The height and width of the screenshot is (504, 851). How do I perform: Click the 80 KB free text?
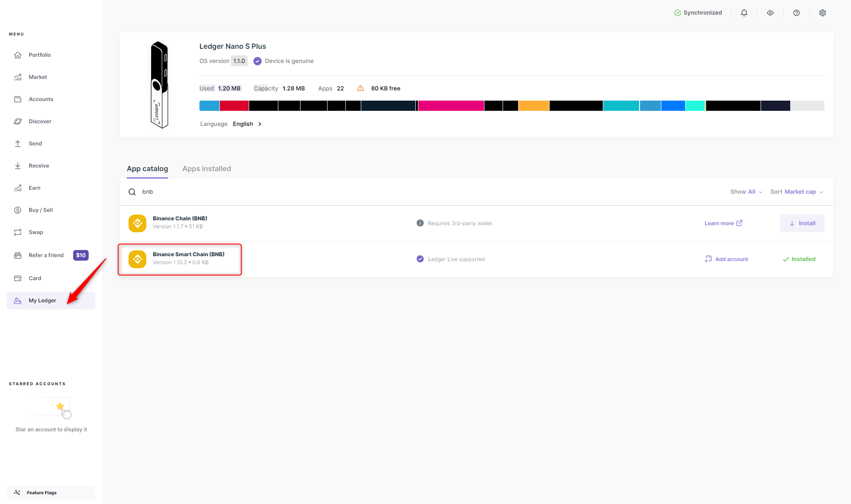tap(386, 89)
